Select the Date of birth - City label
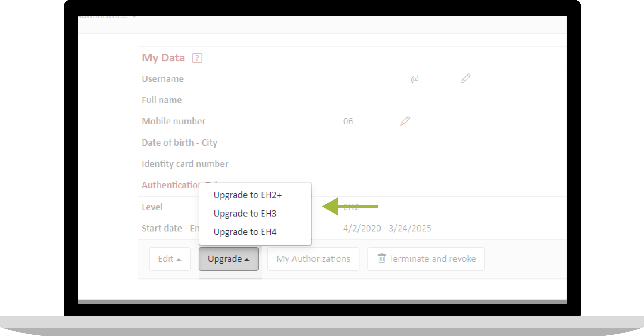644x336 pixels. (180, 143)
